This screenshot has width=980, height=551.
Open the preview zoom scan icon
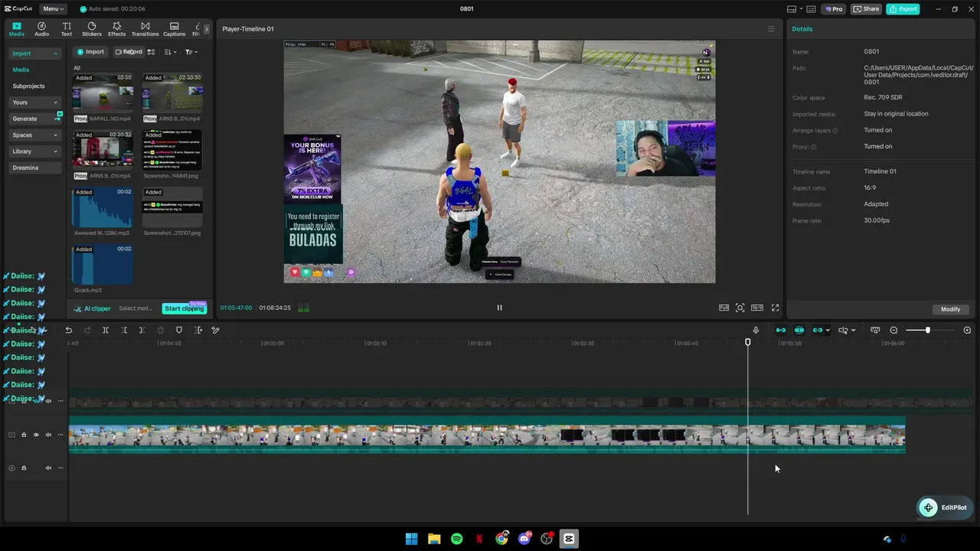tap(740, 308)
